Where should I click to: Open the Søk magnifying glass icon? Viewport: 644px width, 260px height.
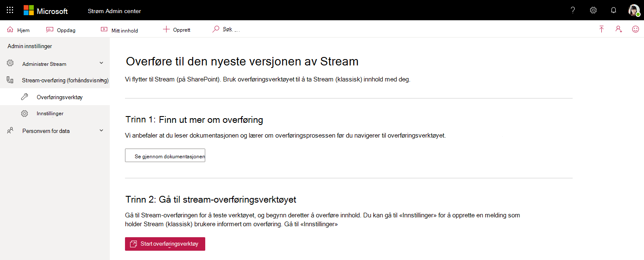pos(216,29)
